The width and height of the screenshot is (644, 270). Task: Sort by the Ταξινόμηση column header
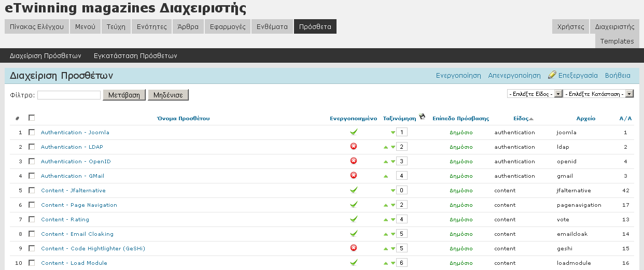point(400,118)
